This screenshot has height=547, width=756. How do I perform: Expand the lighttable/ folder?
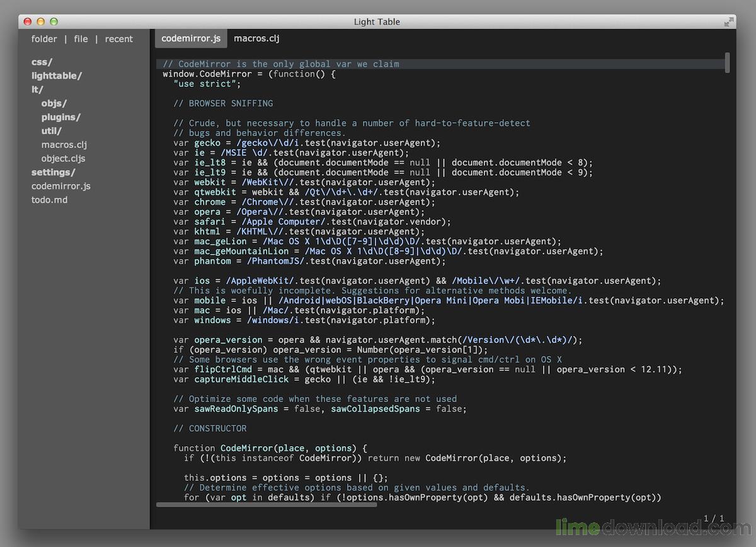tap(57, 76)
